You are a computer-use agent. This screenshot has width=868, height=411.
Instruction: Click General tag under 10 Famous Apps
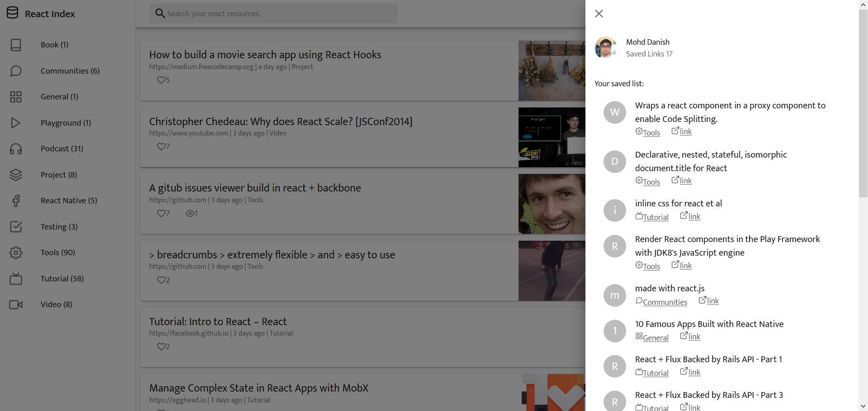(652, 337)
